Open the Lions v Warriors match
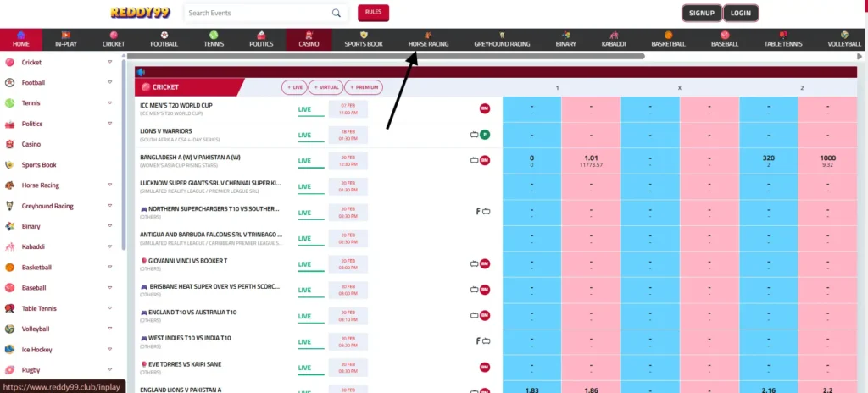The image size is (868, 393). (166, 131)
